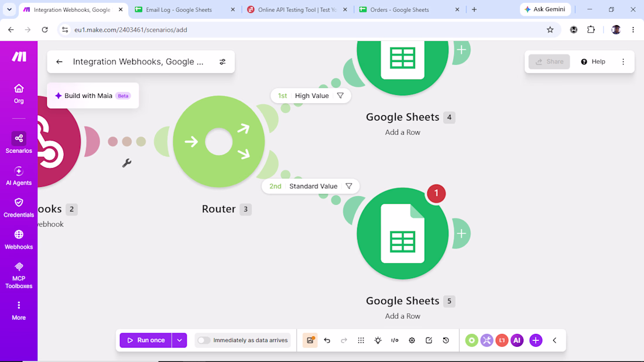This screenshot has width=644, height=362.
Task: Open scenario settings gear in toolbar
Action: tap(412, 340)
